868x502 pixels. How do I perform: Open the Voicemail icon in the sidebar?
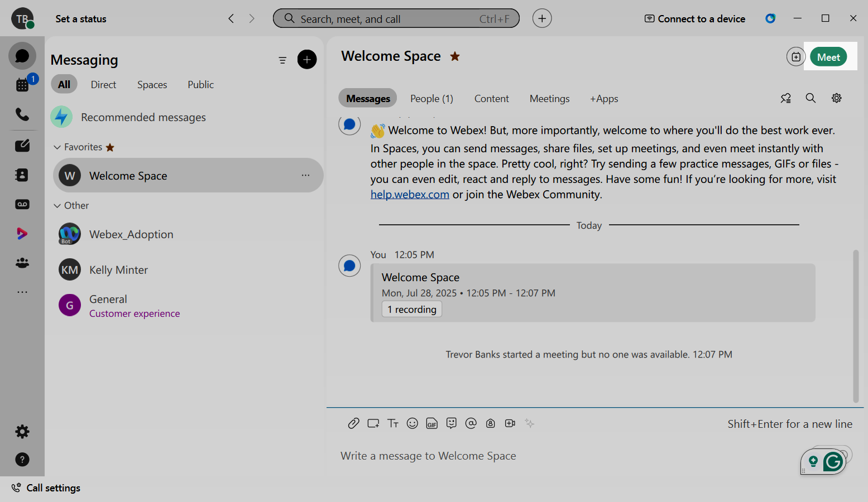click(x=22, y=204)
